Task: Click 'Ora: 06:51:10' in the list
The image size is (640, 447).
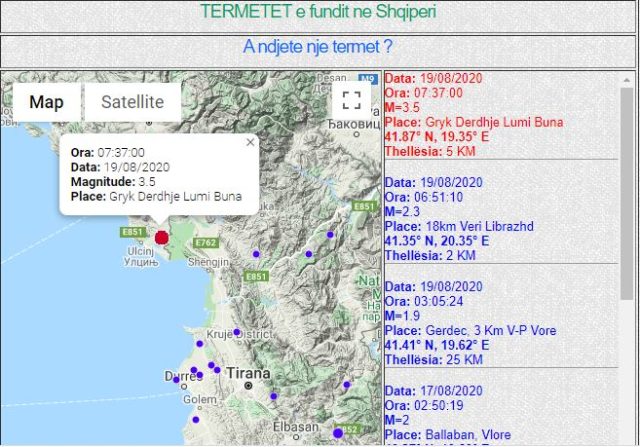Action: coord(424,197)
